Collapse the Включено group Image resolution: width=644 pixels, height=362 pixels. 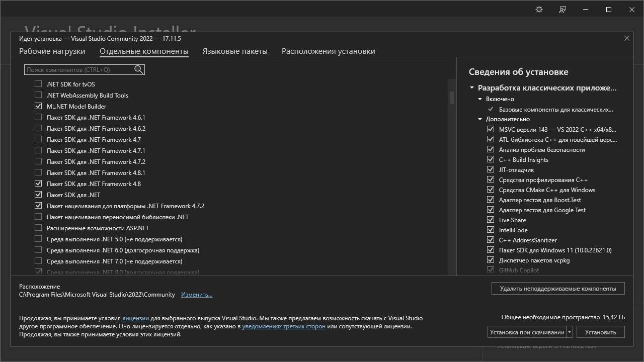[x=480, y=99]
